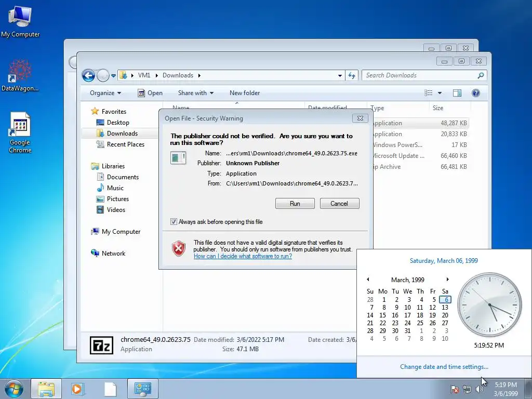532x399 pixels.
Task: Open Windows Explorer from taskbar
Action: tap(46, 389)
